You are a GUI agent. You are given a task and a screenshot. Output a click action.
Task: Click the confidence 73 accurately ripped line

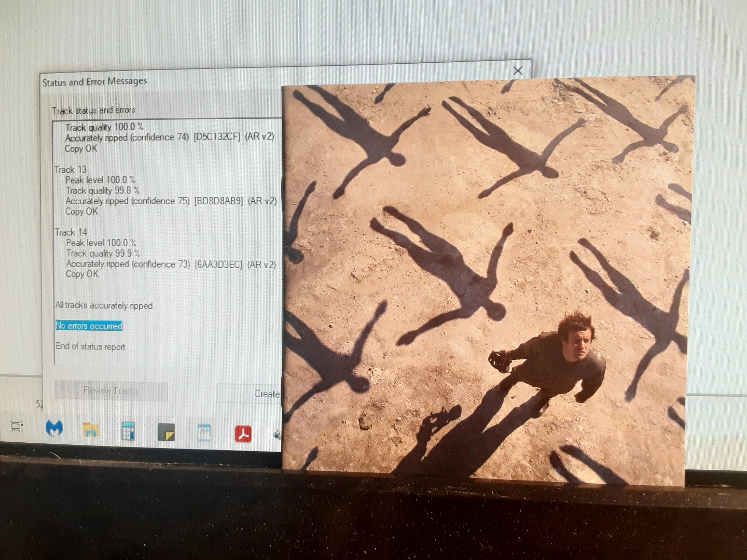point(171,264)
